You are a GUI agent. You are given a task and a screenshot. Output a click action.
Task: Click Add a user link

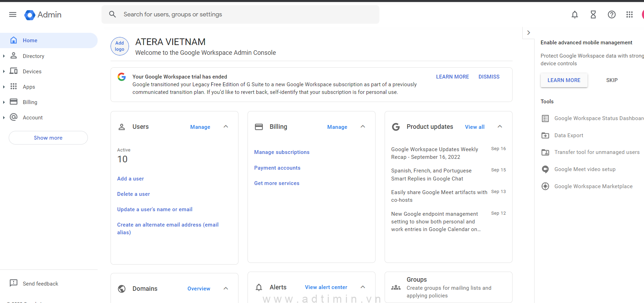click(x=130, y=179)
